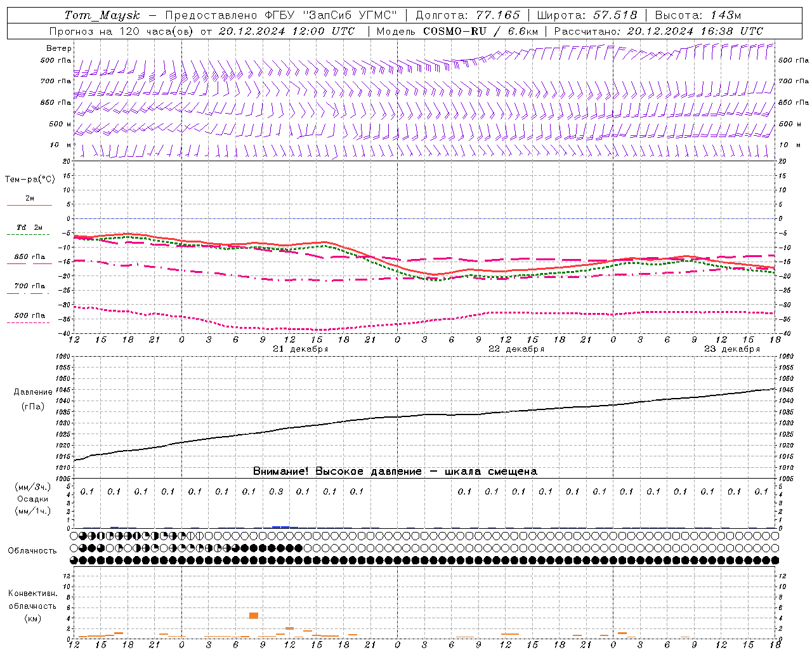The image size is (812, 650).
Task: Click the 10 м wind level label on the left
Action: [61, 145]
